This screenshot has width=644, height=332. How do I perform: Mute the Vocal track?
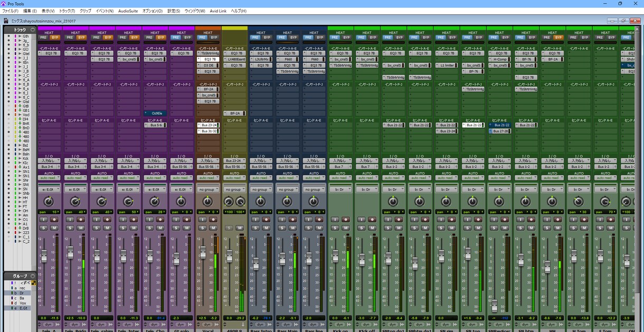pyautogui.click(x=213, y=228)
